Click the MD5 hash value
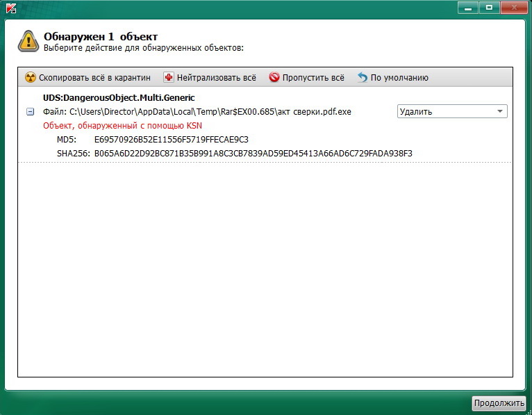This screenshot has width=532, height=415. click(172, 140)
